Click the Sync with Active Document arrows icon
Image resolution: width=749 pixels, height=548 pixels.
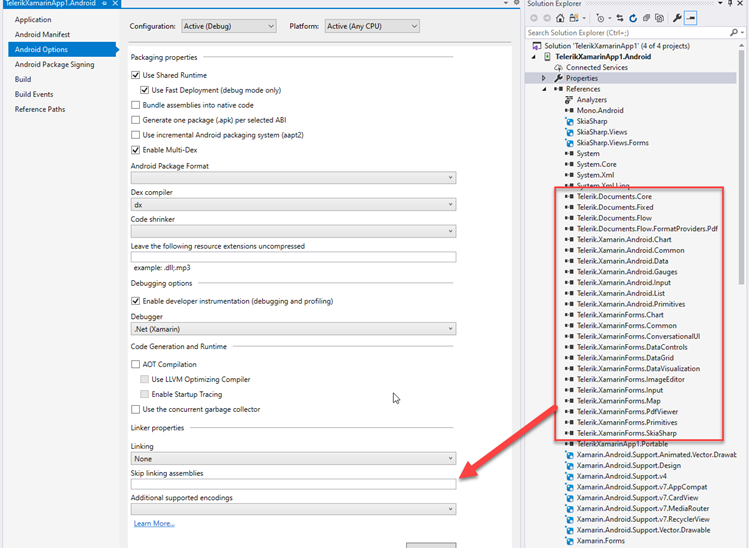620,18
